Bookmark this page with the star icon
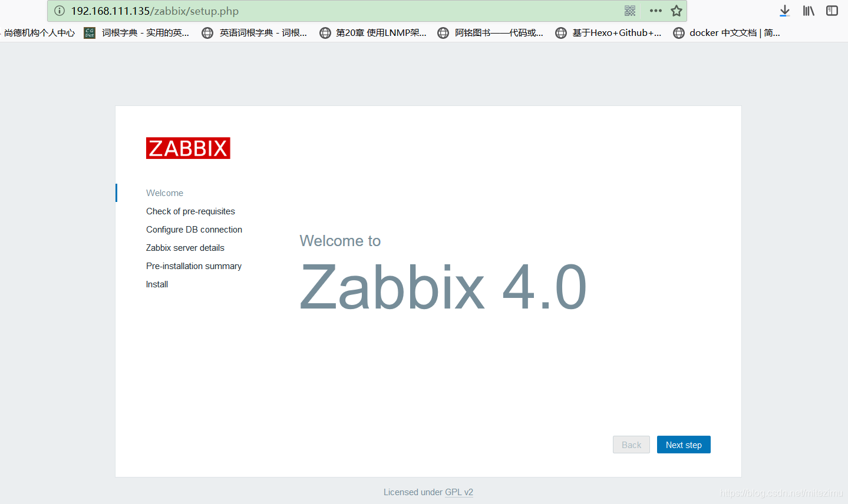The image size is (848, 504). pos(677,11)
